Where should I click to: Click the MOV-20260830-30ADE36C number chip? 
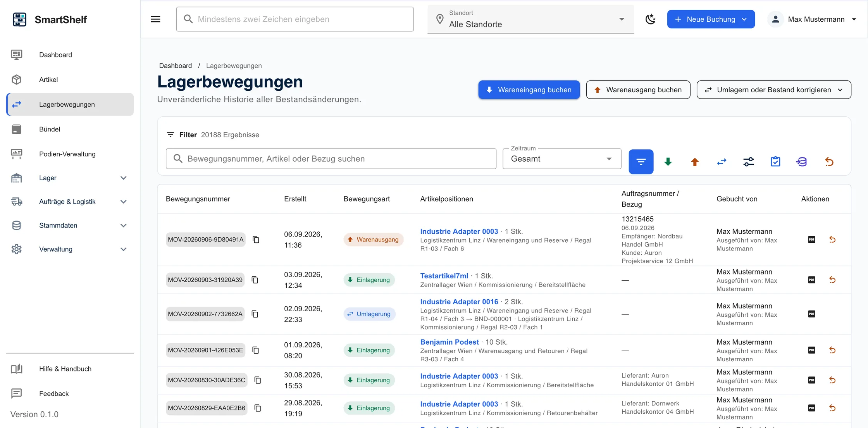point(207,380)
